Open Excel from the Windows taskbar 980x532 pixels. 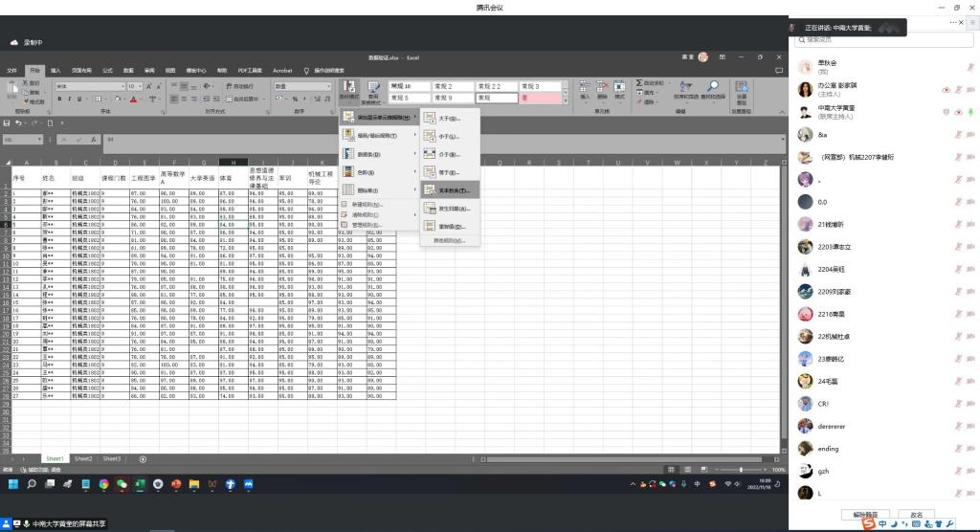(140, 485)
